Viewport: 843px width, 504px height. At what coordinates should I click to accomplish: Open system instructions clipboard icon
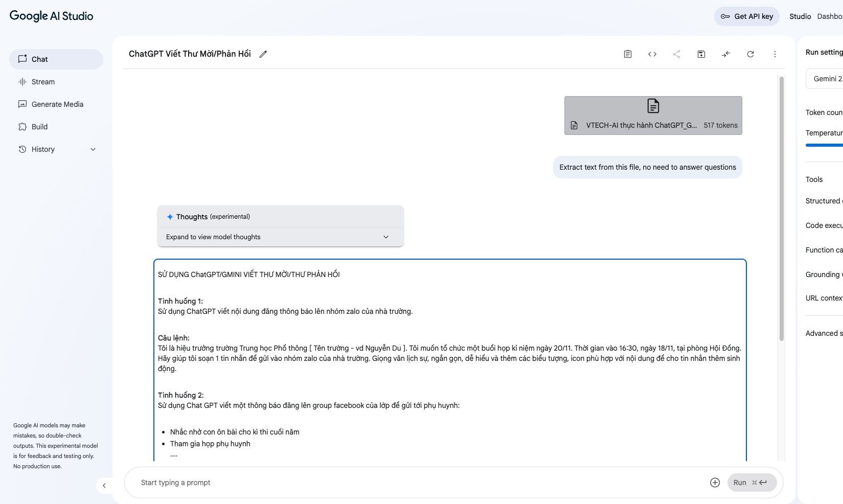click(628, 54)
